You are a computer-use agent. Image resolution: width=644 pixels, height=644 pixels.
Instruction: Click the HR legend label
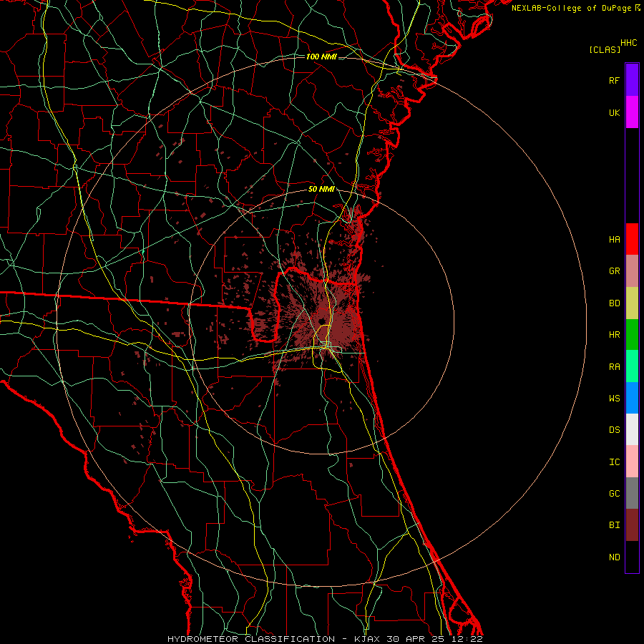[615, 335]
